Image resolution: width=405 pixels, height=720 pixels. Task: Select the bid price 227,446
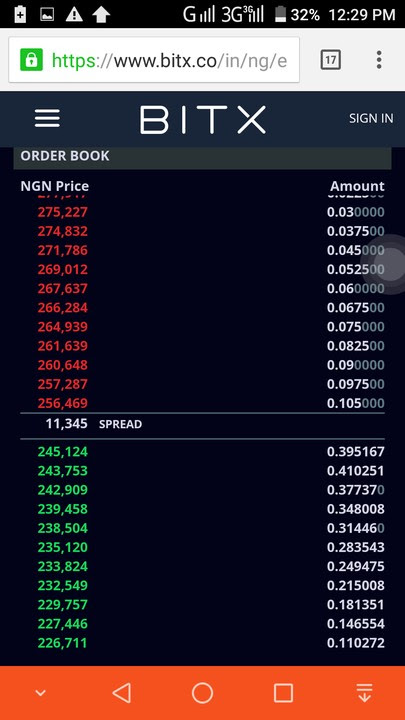tap(62, 624)
